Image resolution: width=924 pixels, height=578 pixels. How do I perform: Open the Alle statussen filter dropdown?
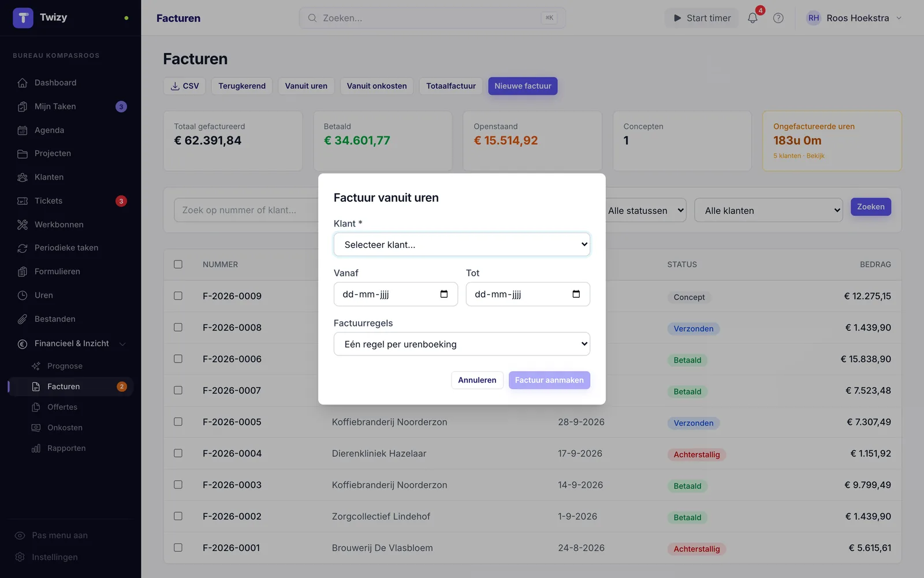click(646, 210)
